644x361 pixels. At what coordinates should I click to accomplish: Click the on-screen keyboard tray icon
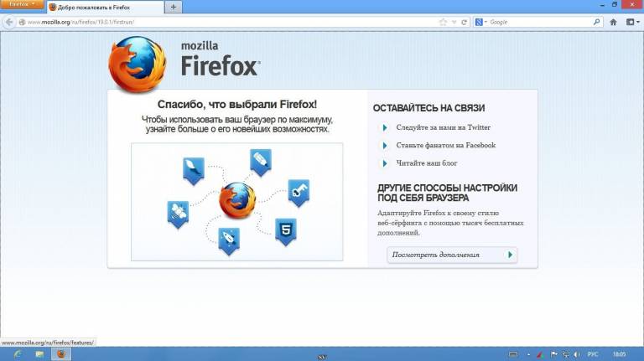[513, 354]
